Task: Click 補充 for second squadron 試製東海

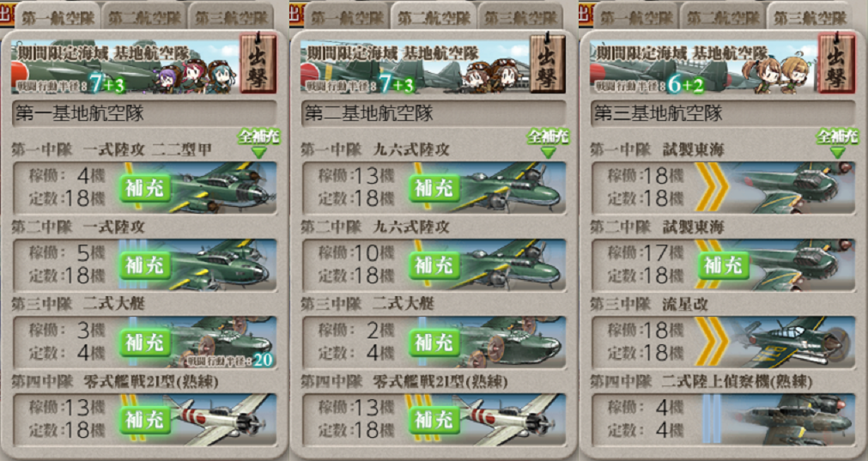Action: point(724,265)
